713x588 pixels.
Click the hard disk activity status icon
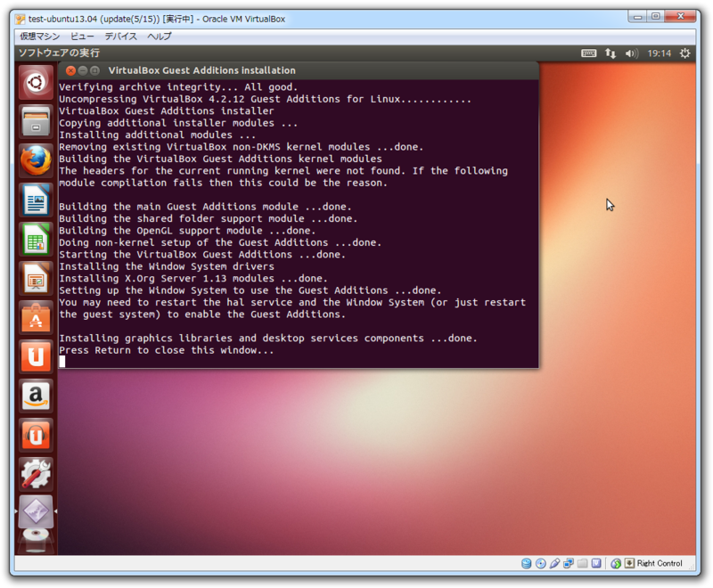[x=526, y=563]
